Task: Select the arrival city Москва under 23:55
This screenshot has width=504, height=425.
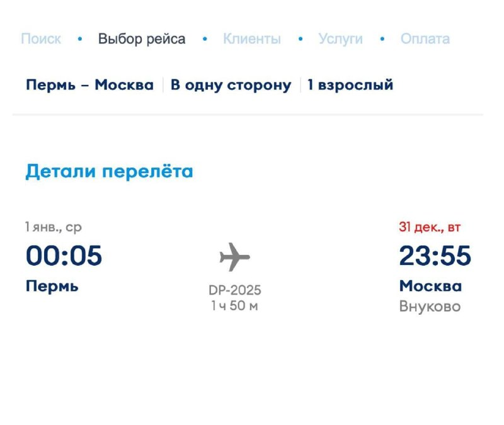Action: (430, 286)
